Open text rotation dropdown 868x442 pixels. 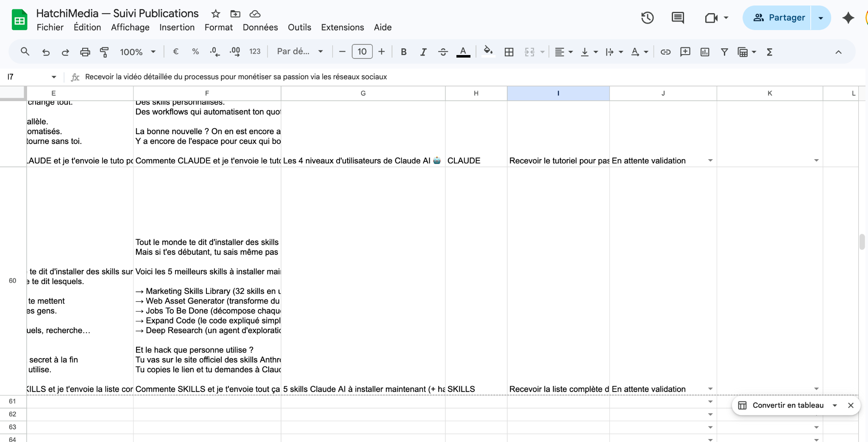point(640,52)
